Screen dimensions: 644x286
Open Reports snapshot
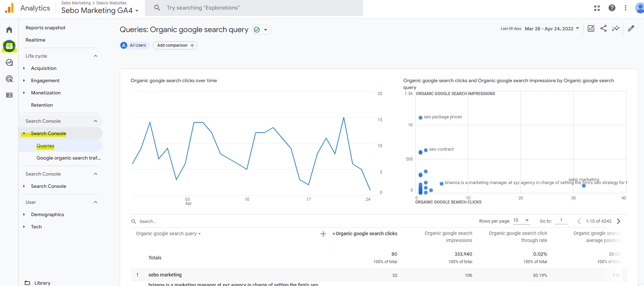pyautogui.click(x=45, y=28)
